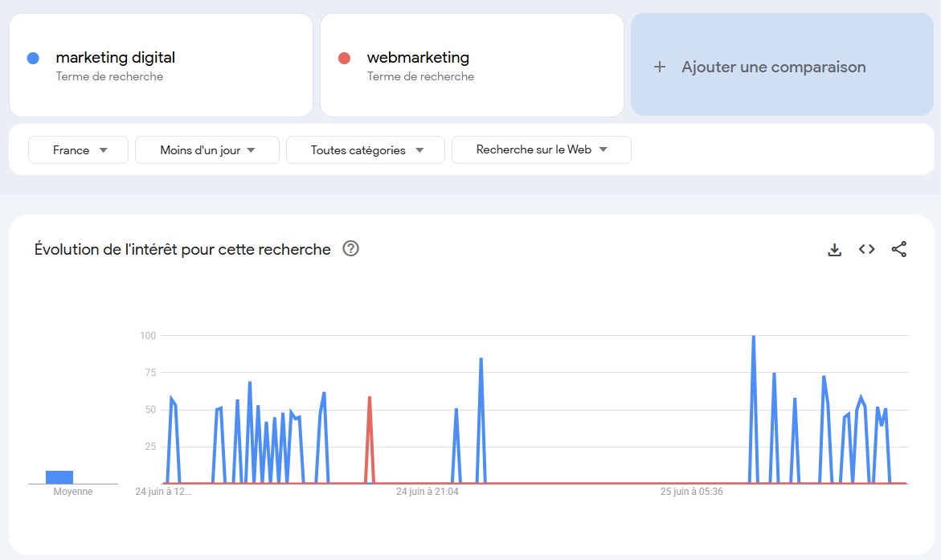Click the plus icon to add comparison
Screen dimensions: 941x560
point(659,67)
